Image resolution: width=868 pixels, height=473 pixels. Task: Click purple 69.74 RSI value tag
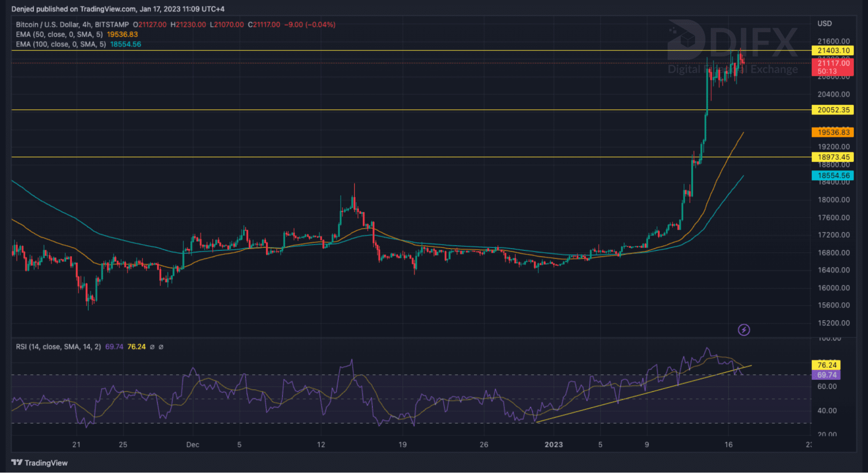pos(826,375)
